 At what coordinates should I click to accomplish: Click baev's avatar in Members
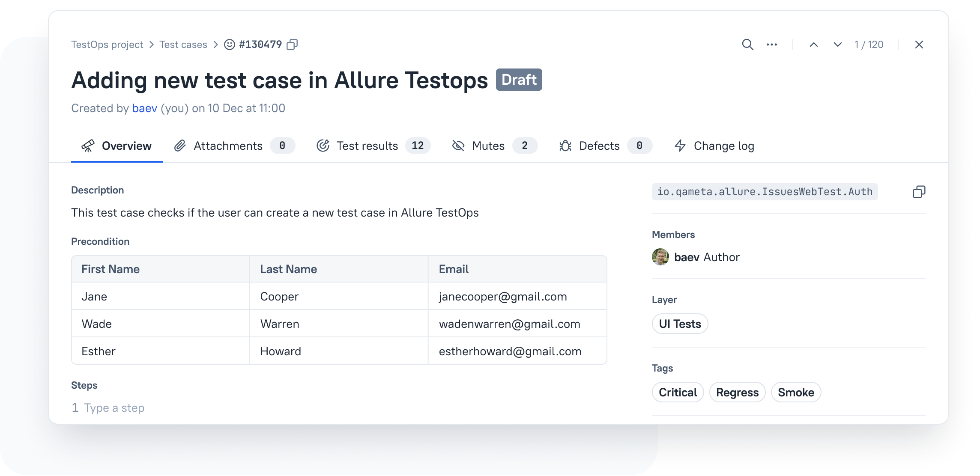tap(660, 257)
